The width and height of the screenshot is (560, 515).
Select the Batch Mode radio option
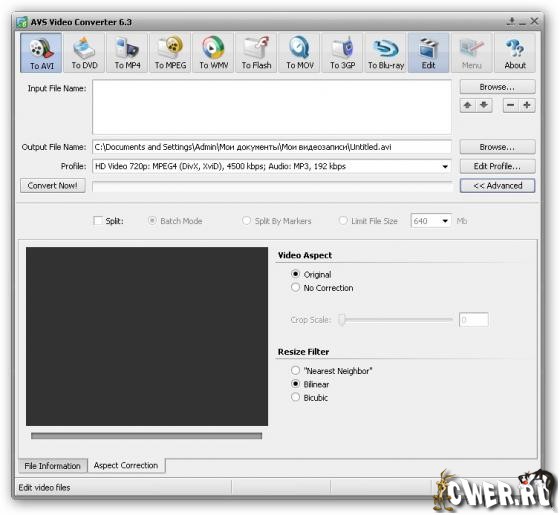point(152,221)
